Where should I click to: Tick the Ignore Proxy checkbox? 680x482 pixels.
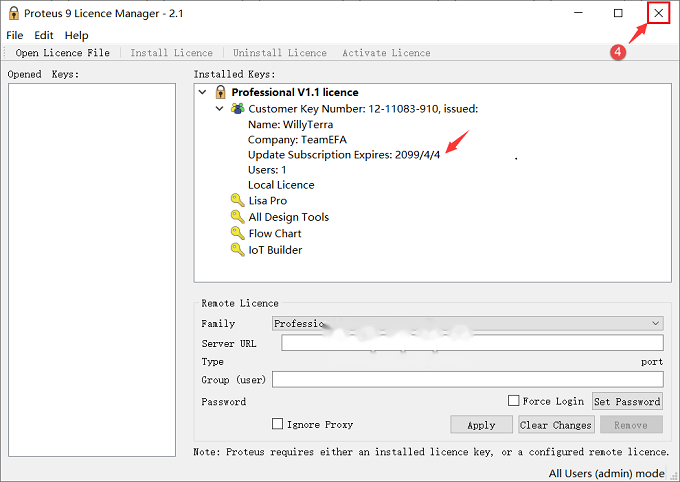tap(278, 423)
